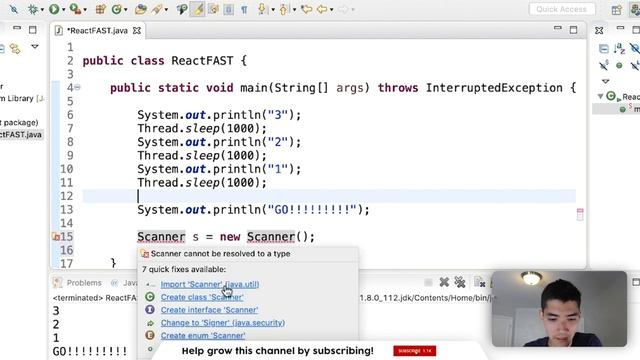Viewport: 640px width, 360px height.
Task: Click the Debug bug icon
Action: (x=33, y=9)
